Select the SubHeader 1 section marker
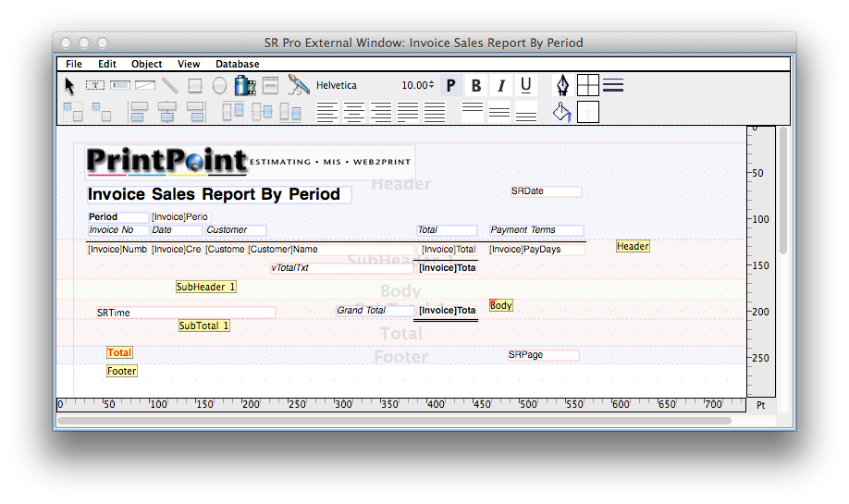 205,287
